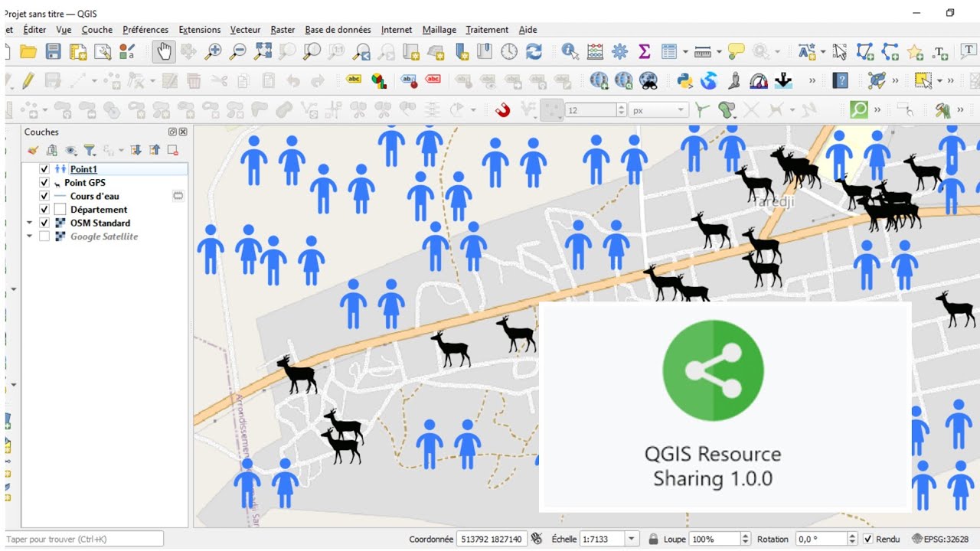Zoom to full extent

point(263,51)
